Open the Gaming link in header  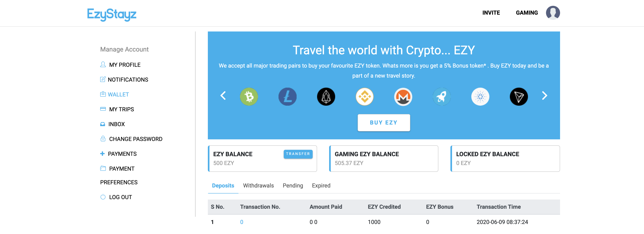pyautogui.click(x=527, y=13)
